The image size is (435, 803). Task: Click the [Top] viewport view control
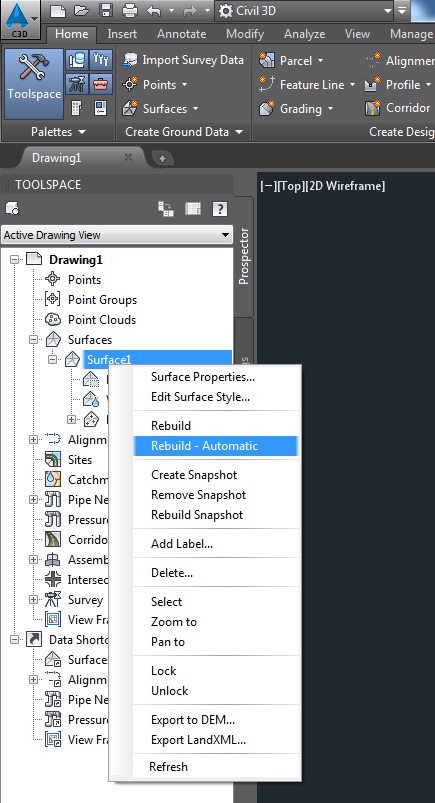tap(292, 186)
